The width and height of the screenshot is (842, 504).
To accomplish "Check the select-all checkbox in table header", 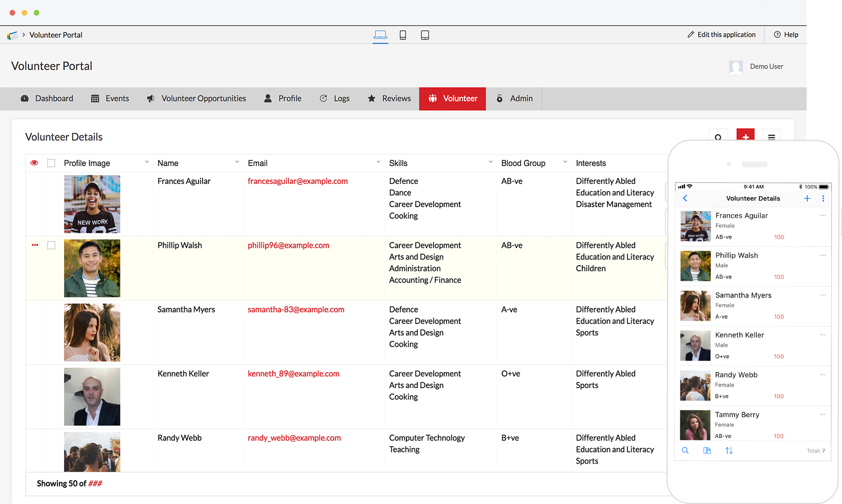I will tap(51, 163).
